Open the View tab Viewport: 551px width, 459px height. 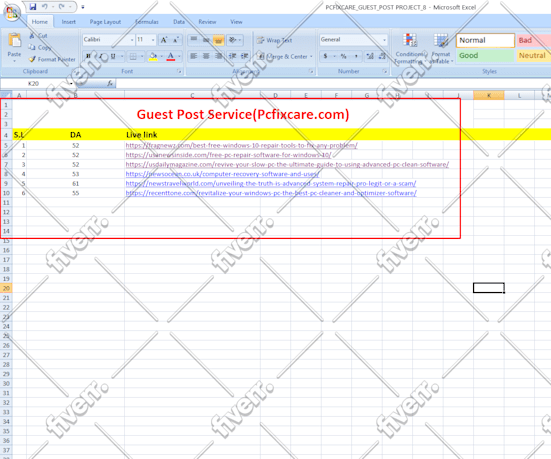236,22
